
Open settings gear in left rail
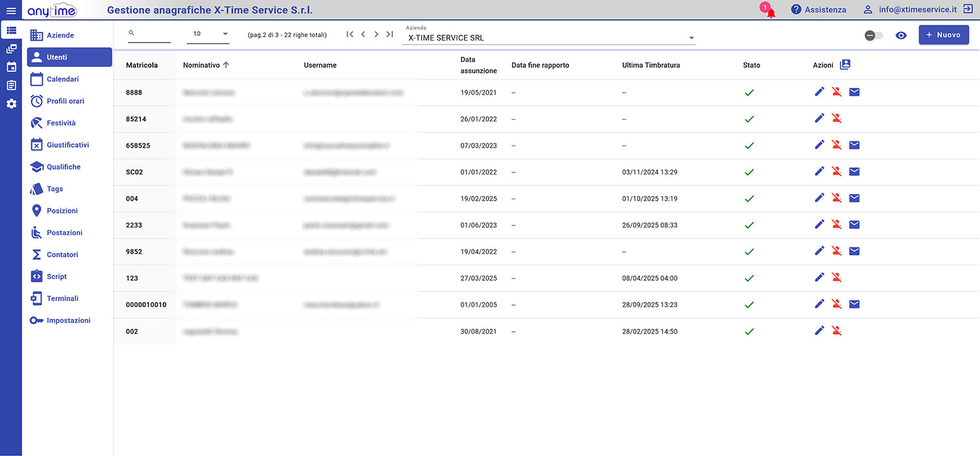11,104
